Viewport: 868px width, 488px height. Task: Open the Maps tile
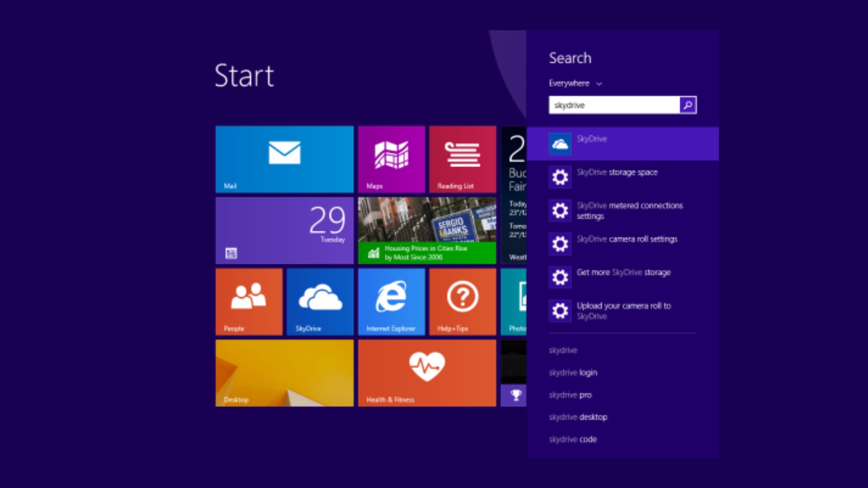tap(392, 160)
